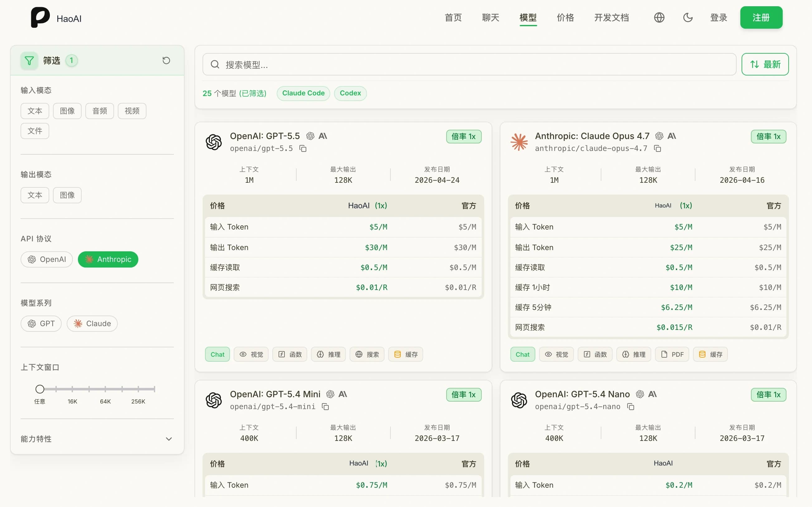Click the Chat tag on Claude Opus card
The image size is (812, 507).
tap(522, 355)
